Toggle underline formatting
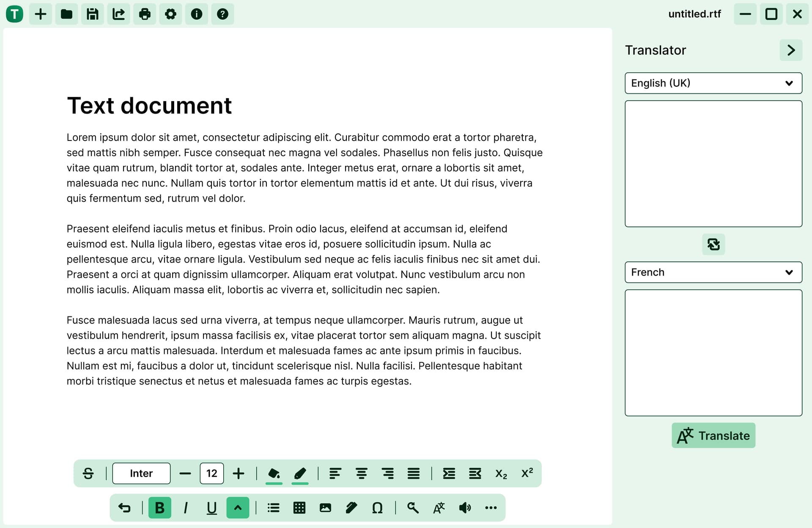The image size is (812, 528). (211, 508)
